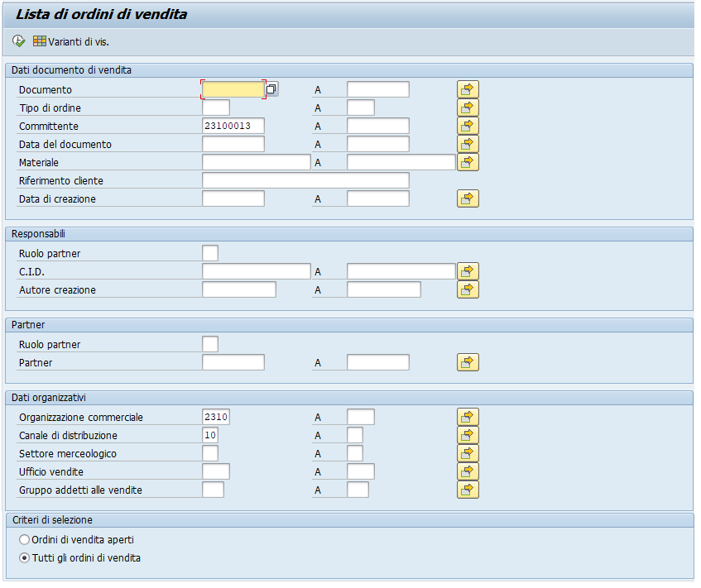This screenshot has height=588, width=701.
Task: Open multiple selection for Materiale
Action: coord(468,162)
